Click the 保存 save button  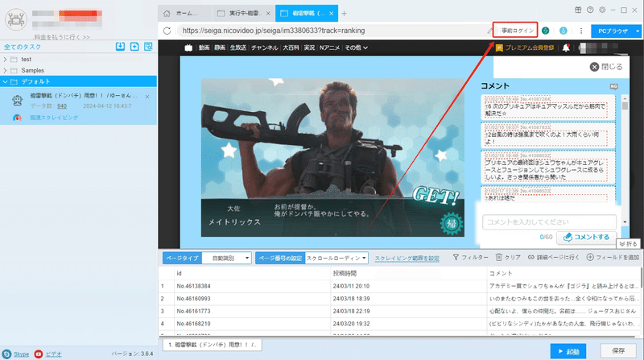click(618, 350)
